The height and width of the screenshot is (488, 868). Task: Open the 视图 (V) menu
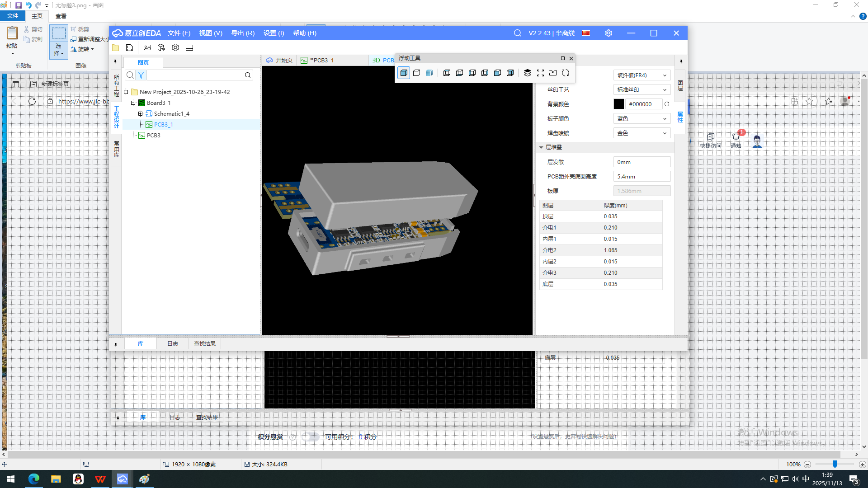211,33
